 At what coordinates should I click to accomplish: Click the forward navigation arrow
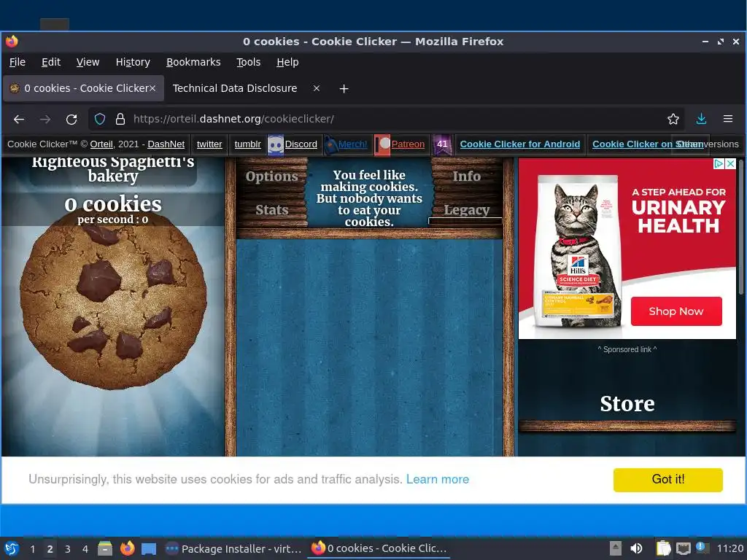45,119
